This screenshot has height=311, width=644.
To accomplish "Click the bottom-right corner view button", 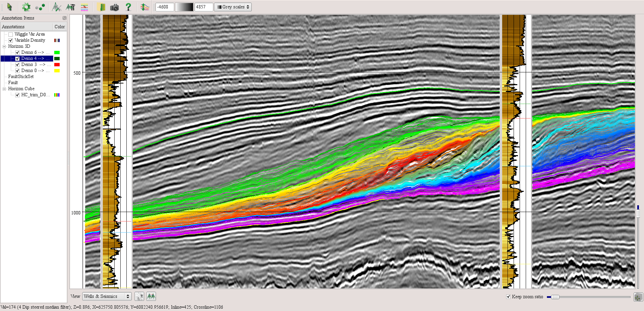I will coord(638,297).
